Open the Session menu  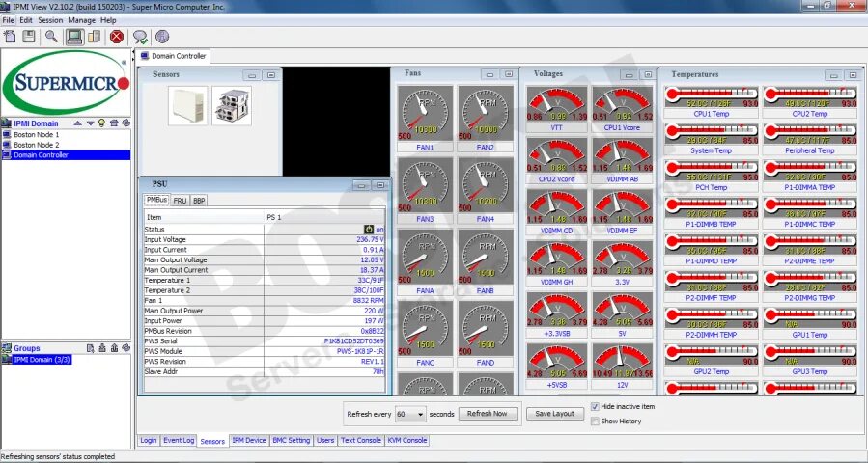50,20
